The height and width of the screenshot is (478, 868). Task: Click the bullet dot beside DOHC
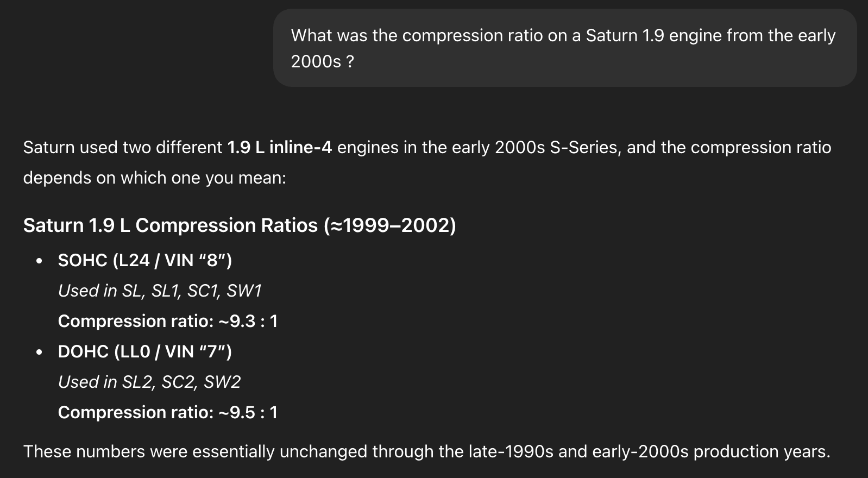point(39,353)
